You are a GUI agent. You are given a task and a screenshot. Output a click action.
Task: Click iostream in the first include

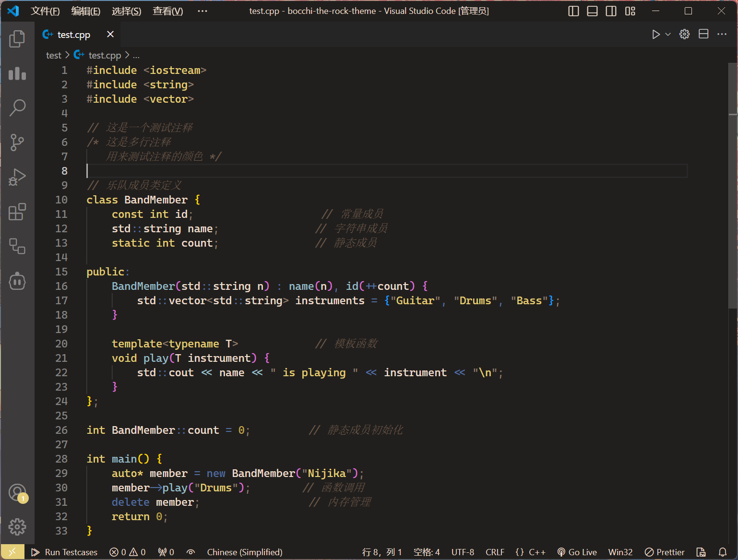[175, 71]
